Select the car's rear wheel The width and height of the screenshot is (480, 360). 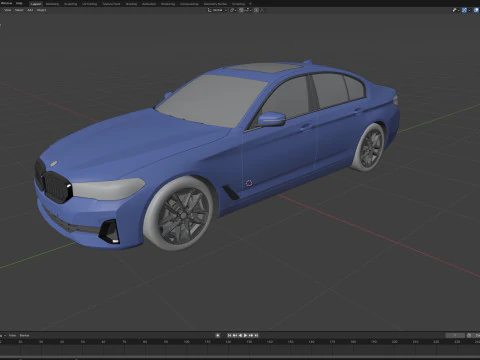coord(369,147)
